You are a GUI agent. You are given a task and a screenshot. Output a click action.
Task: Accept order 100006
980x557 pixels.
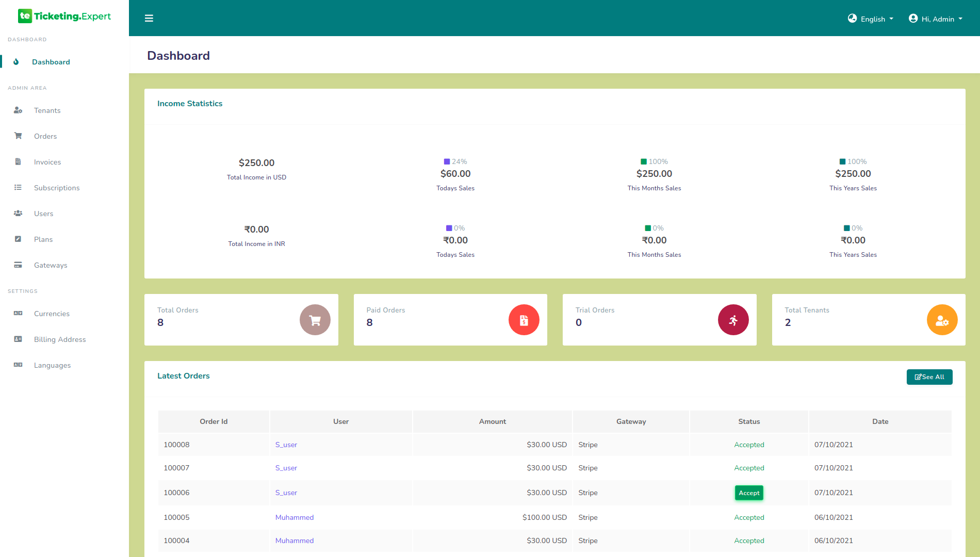pos(749,493)
